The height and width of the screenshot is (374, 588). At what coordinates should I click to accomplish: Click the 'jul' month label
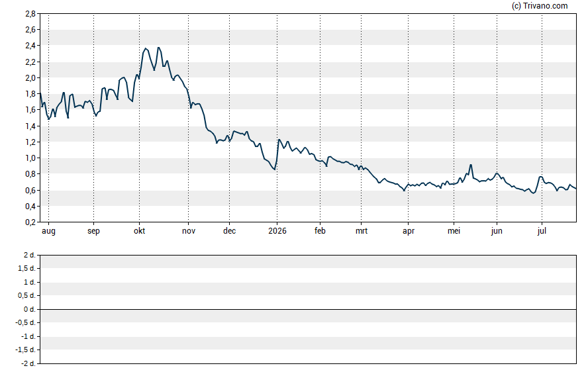point(542,231)
